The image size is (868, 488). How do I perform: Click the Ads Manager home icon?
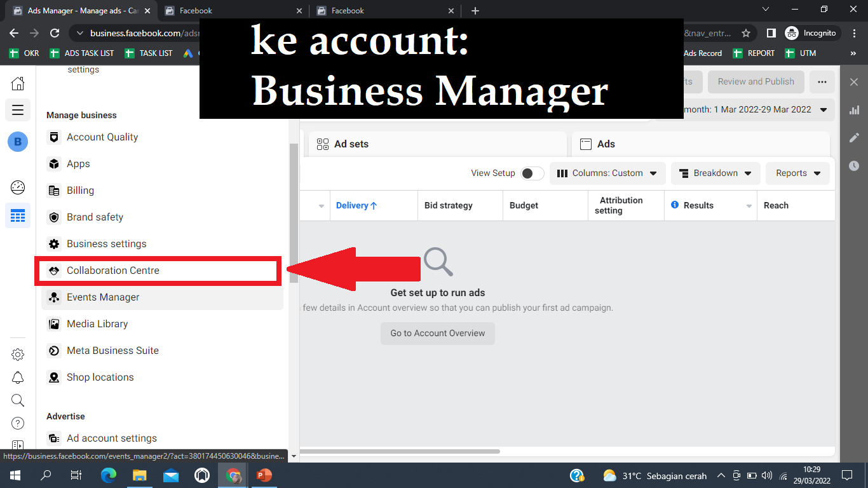[17, 82]
